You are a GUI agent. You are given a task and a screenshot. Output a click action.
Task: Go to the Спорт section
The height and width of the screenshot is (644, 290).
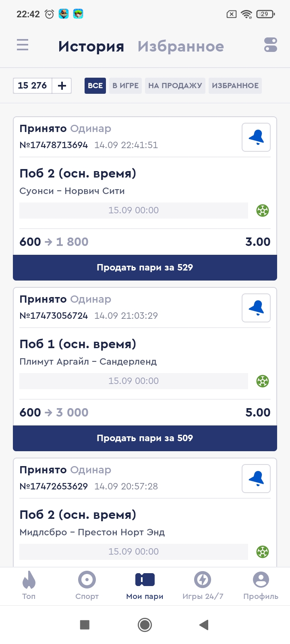pyautogui.click(x=87, y=586)
